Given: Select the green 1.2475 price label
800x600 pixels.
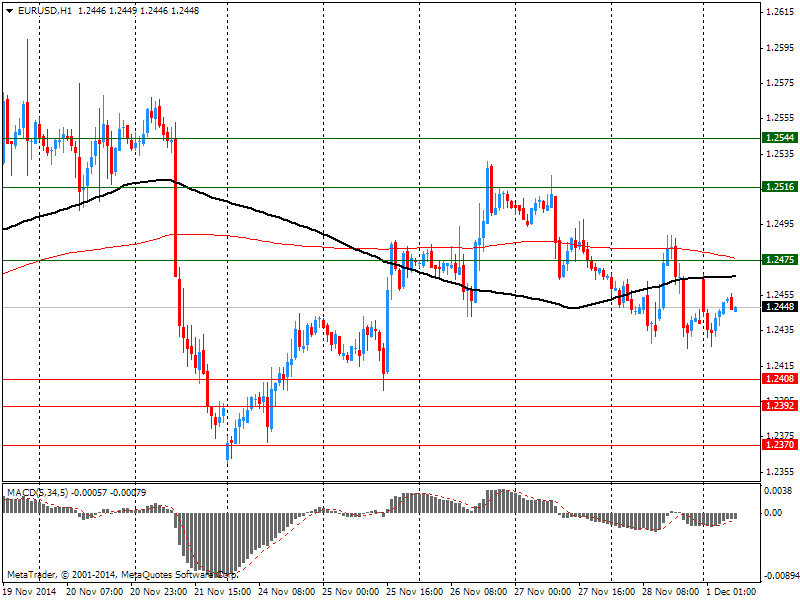Looking at the screenshot, I should (x=780, y=260).
